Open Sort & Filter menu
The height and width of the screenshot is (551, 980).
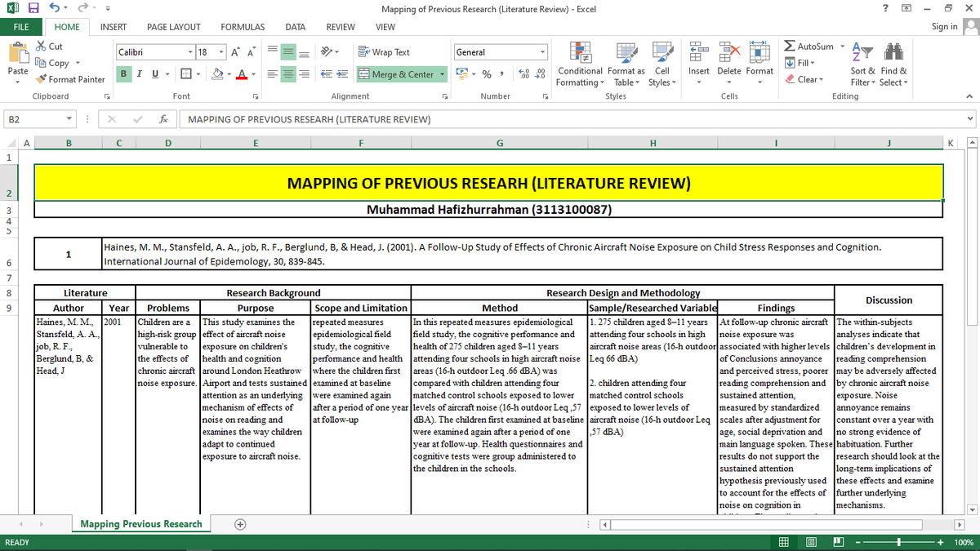[863, 64]
